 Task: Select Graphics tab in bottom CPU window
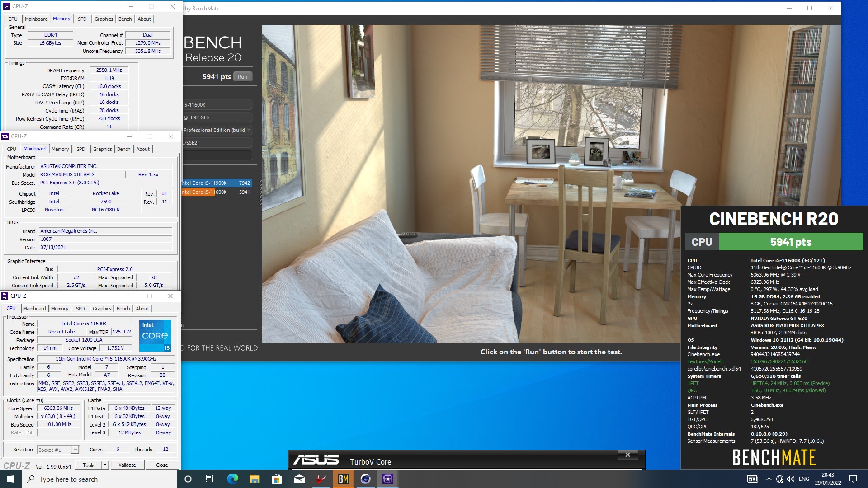click(102, 309)
